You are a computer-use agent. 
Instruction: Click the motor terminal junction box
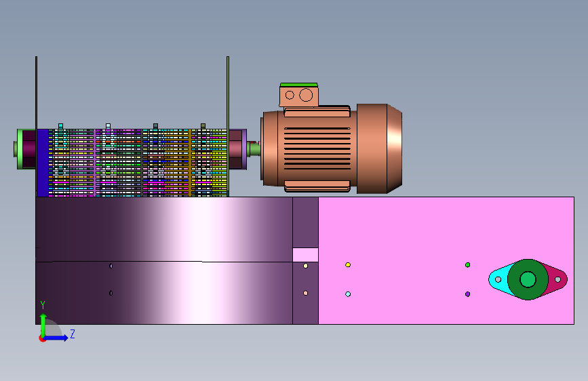pyautogui.click(x=299, y=95)
